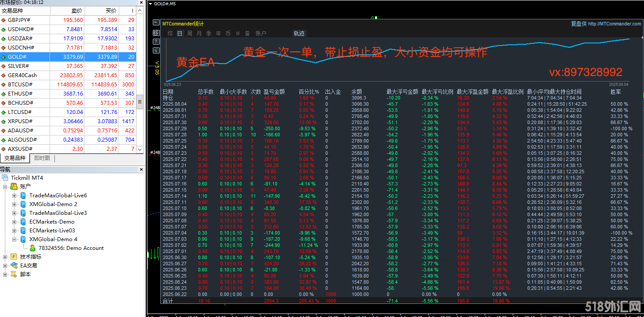Click the 移 move panel icon
The width and height of the screenshot is (644, 317).
tap(156, 32)
